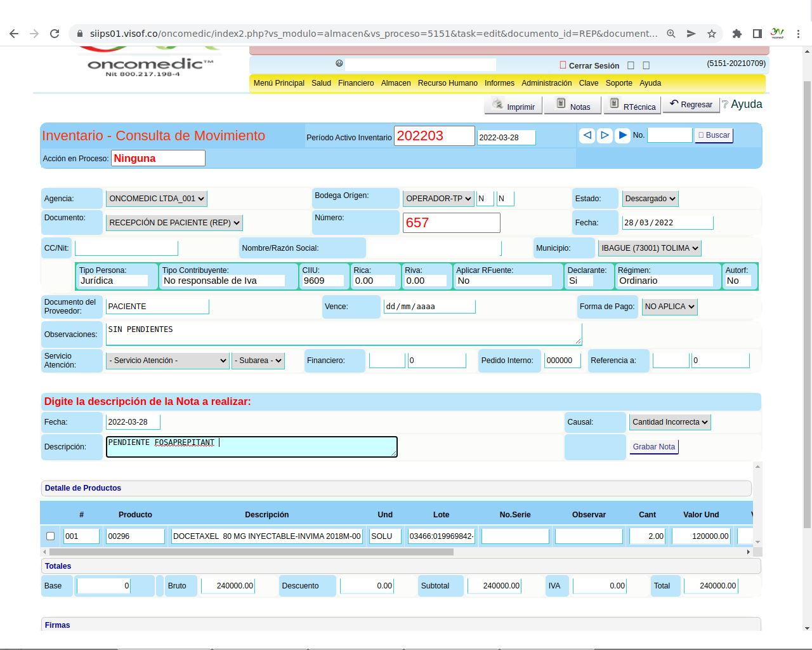The width and height of the screenshot is (812, 650).
Task: Open the Almacen menu
Action: click(x=396, y=83)
